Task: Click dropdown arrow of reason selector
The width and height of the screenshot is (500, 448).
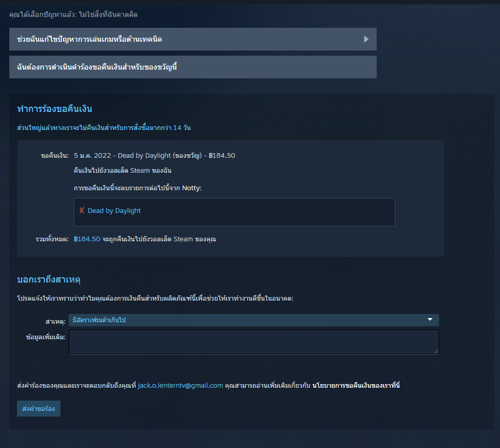Action: pos(430,320)
